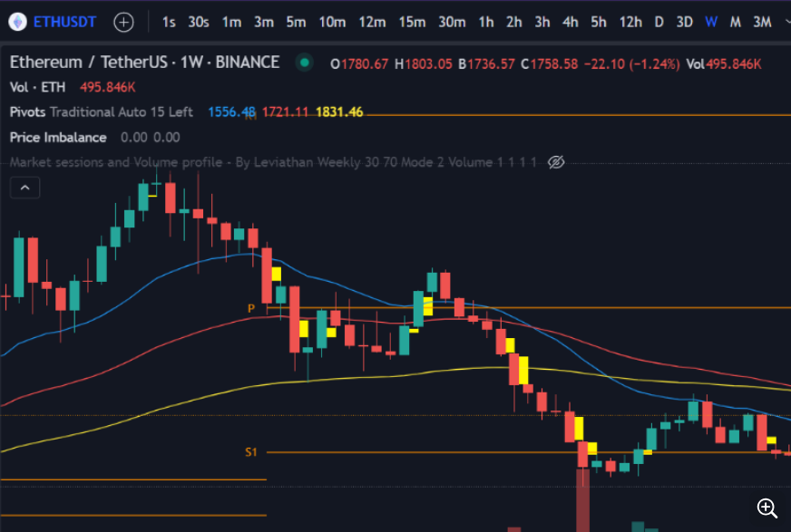Click the green market status dot
Screen dimensions: 791x532
click(305, 63)
